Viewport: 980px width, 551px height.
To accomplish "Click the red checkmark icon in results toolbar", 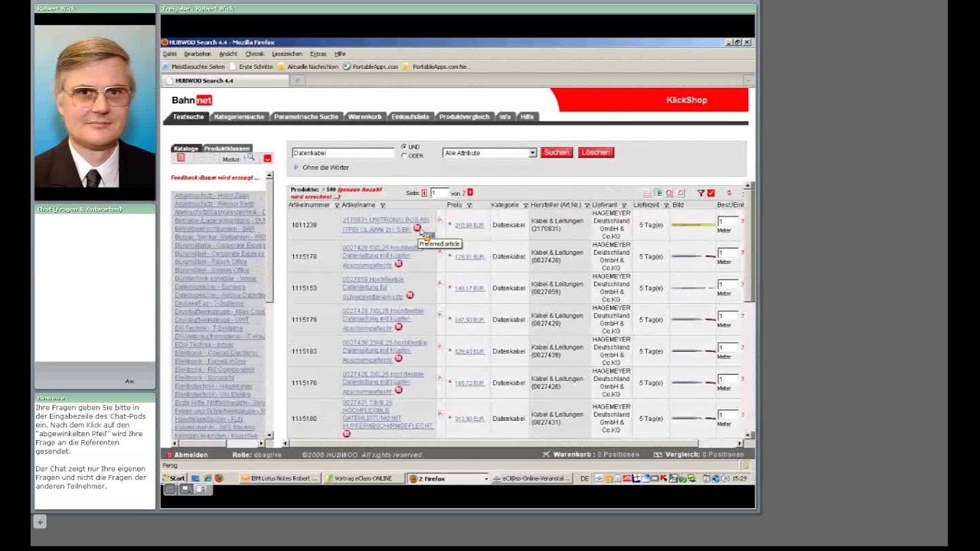I will pyautogui.click(x=710, y=193).
